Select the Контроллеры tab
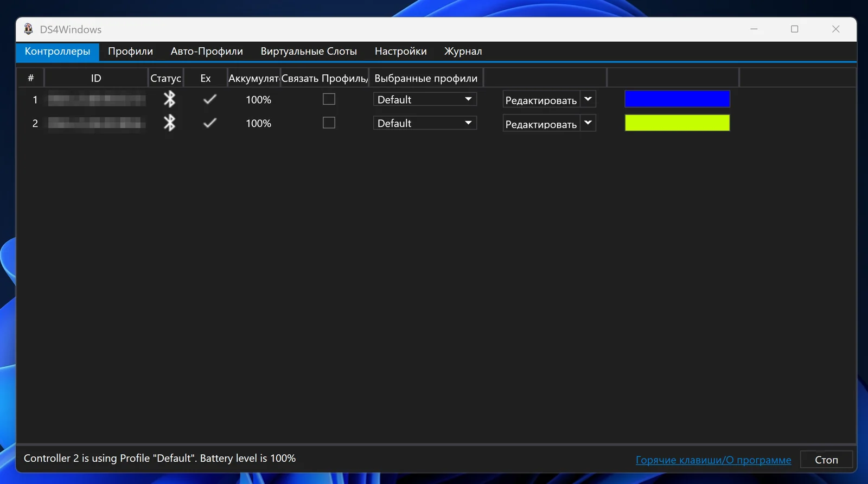This screenshot has height=484, width=868. click(x=58, y=52)
